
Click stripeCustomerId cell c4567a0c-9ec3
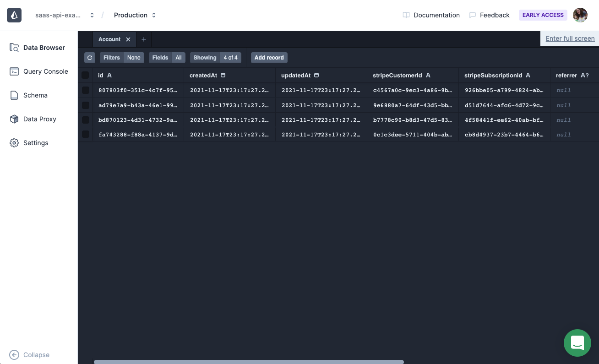413,90
